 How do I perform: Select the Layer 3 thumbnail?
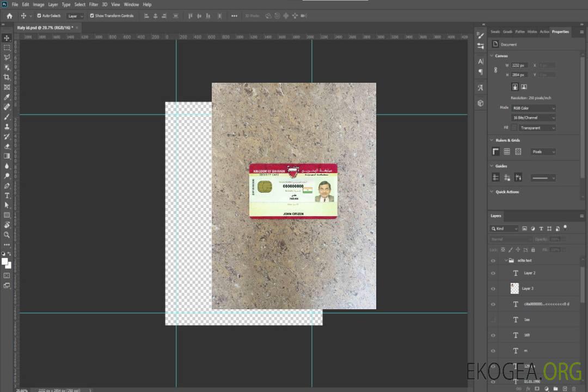(514, 289)
